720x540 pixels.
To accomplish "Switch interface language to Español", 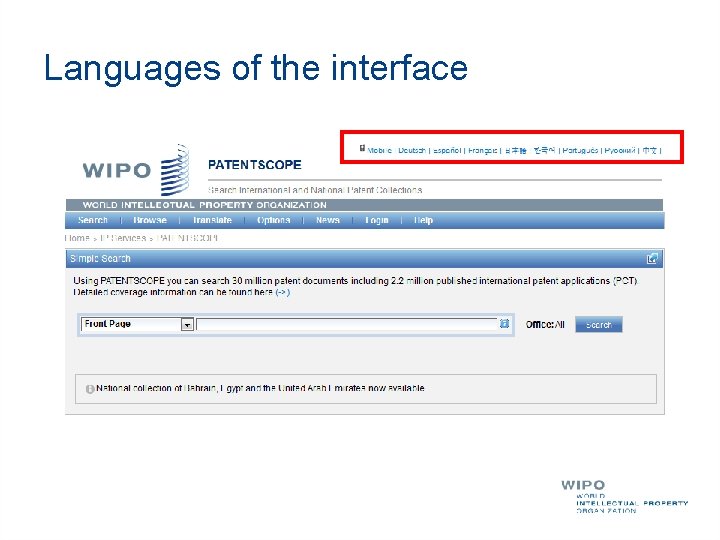I will click(447, 150).
